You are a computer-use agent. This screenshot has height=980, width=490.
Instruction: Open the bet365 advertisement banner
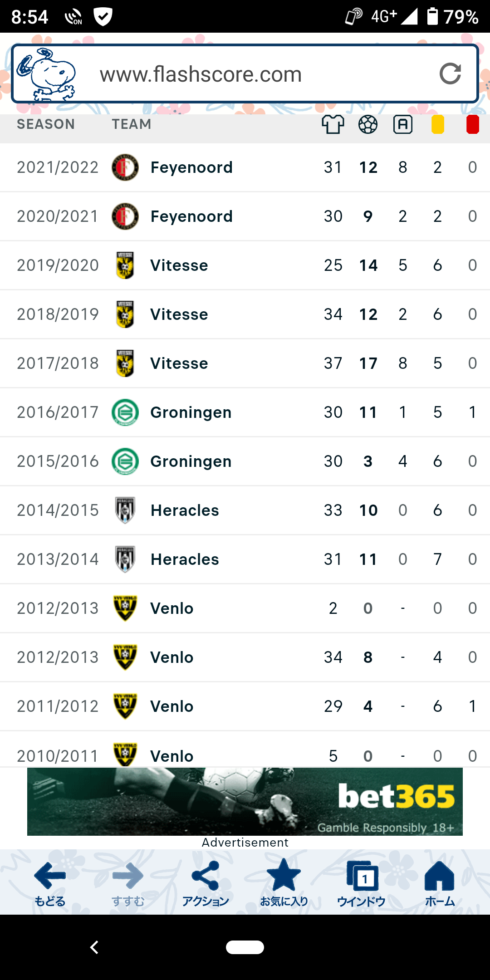(x=245, y=801)
